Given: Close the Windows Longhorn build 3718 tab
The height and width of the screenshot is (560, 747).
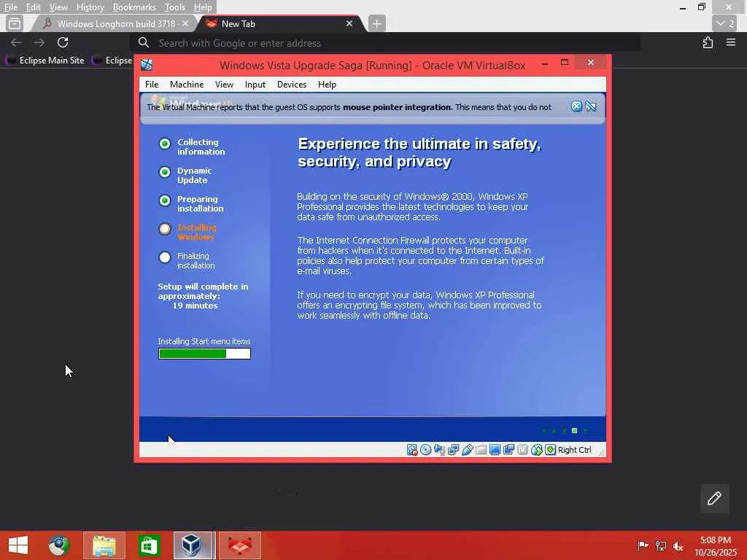Looking at the screenshot, I should click(185, 23).
